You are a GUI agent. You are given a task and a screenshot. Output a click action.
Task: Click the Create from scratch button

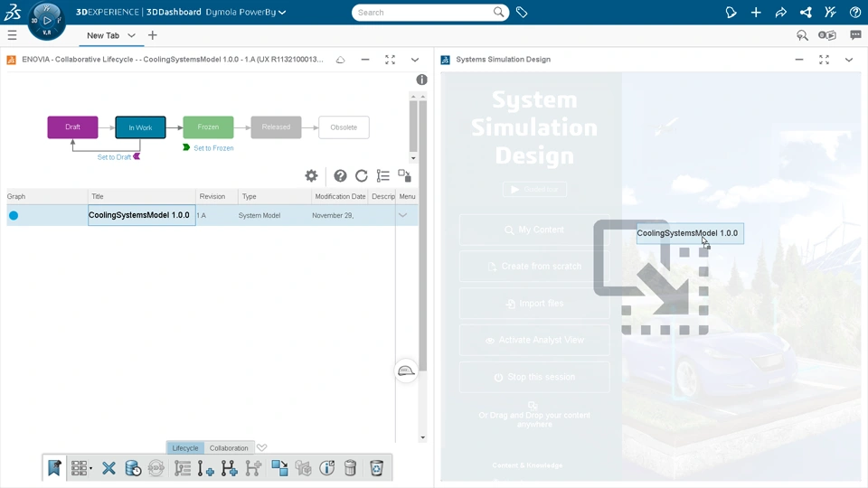[534, 266]
